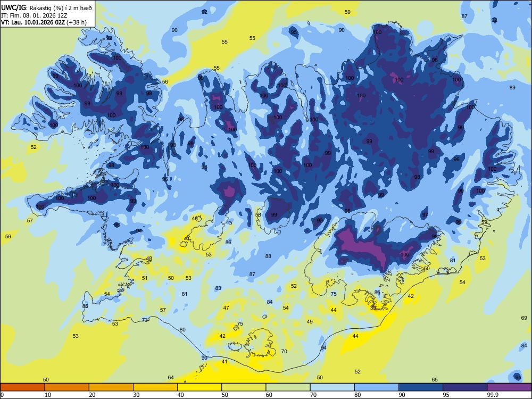Click the humidity value 89 on the map

coord(512,88)
